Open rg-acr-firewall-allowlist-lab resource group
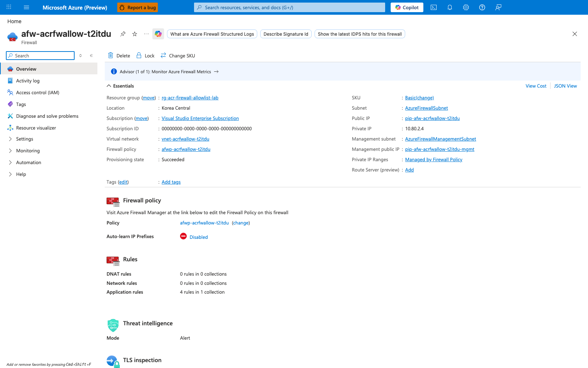This screenshot has width=588, height=368. tap(190, 98)
